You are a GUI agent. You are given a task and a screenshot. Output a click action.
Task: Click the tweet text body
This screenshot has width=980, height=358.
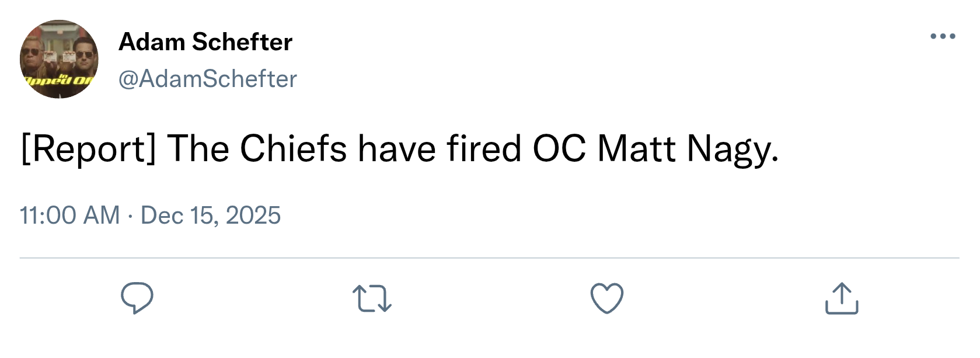tap(400, 149)
